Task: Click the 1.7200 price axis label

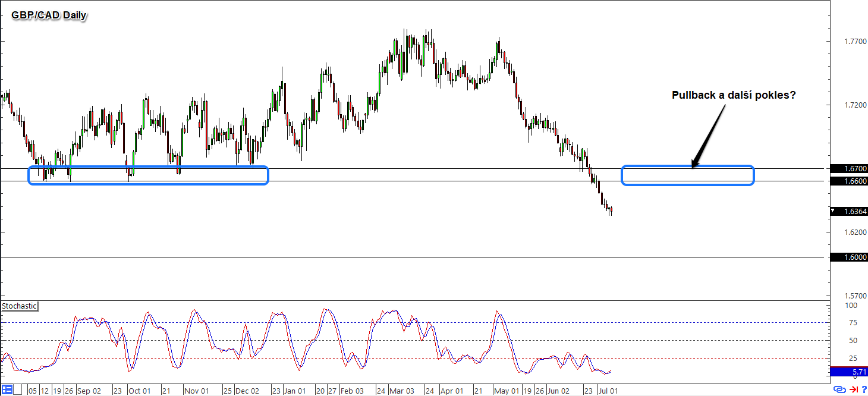Action: click(856, 105)
